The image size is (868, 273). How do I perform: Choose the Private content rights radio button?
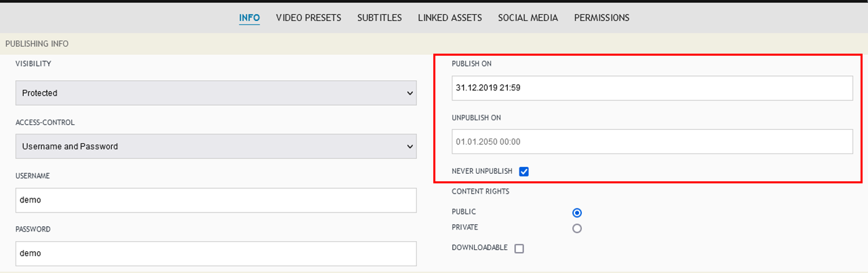point(577,228)
